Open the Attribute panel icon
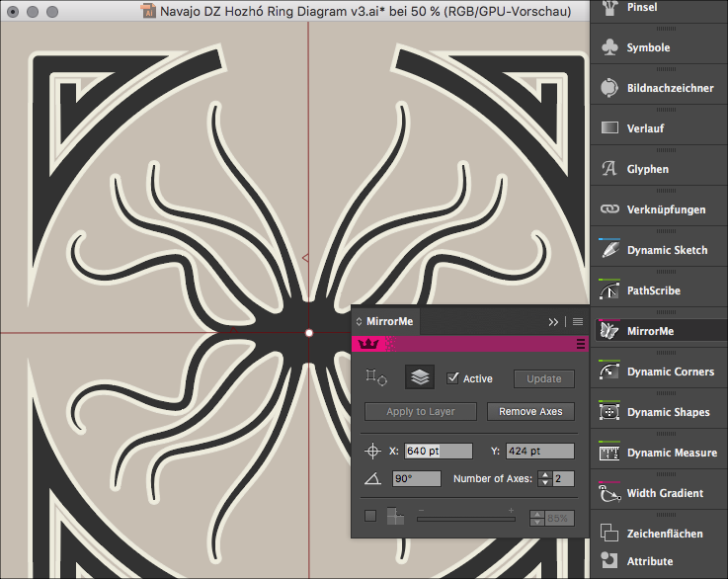 pos(609,560)
